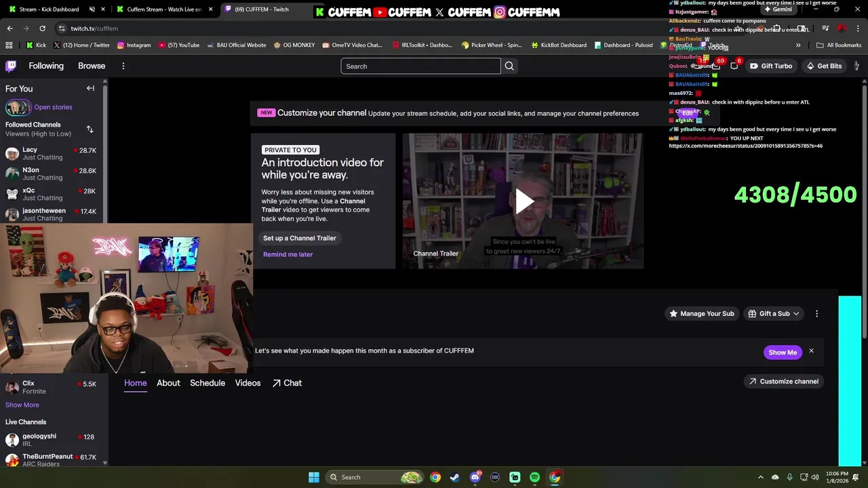868x488 pixels.
Task: Open the three-dot more menu beside Browse
Action: (123, 66)
